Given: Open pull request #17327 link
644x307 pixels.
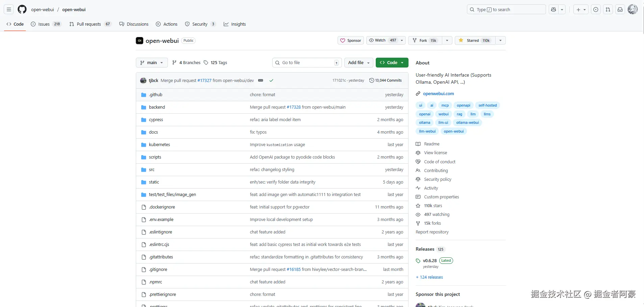Looking at the screenshot, I should [x=204, y=81].
